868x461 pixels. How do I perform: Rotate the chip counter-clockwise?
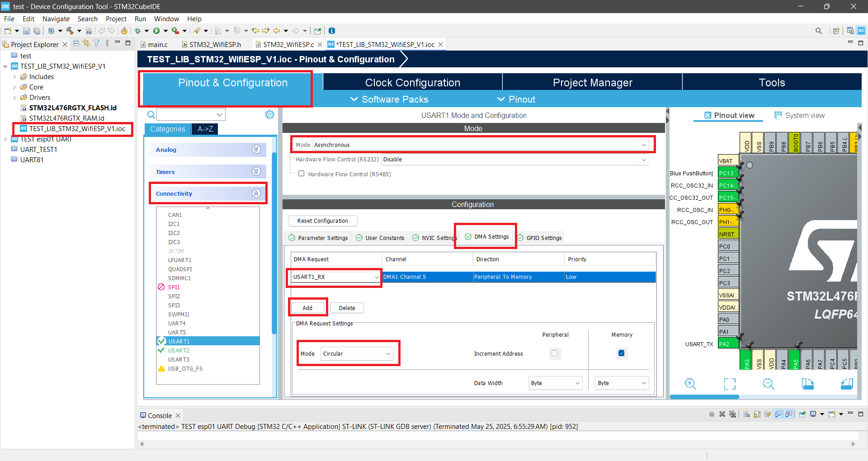847,384
